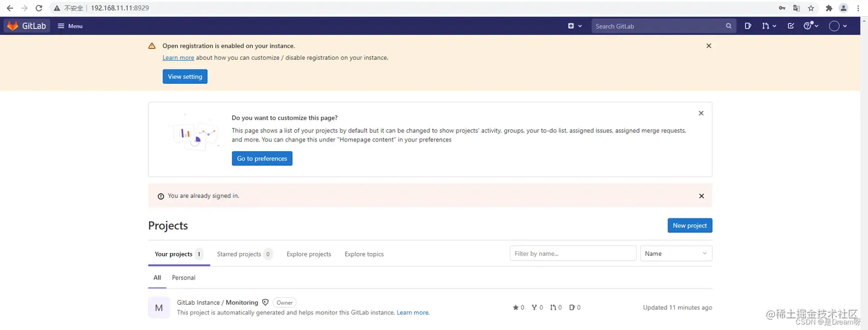Dismiss the already signed in alert
868x330 pixels.
(x=702, y=196)
